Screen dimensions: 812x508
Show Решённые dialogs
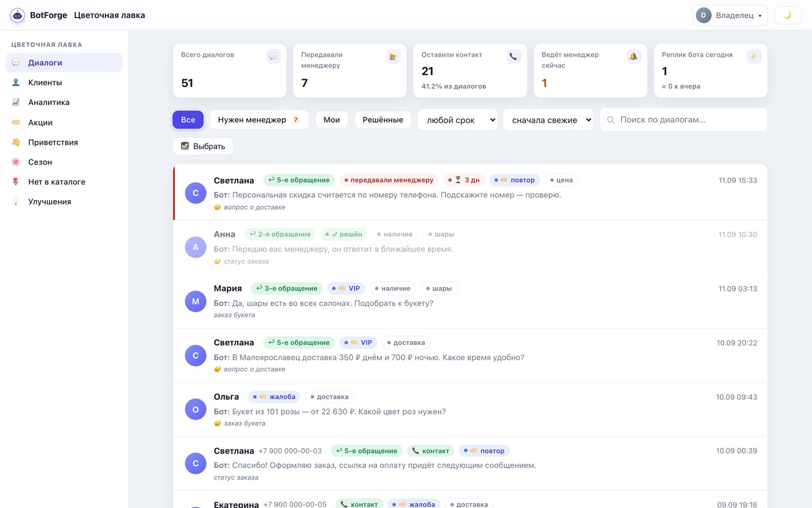pos(383,120)
